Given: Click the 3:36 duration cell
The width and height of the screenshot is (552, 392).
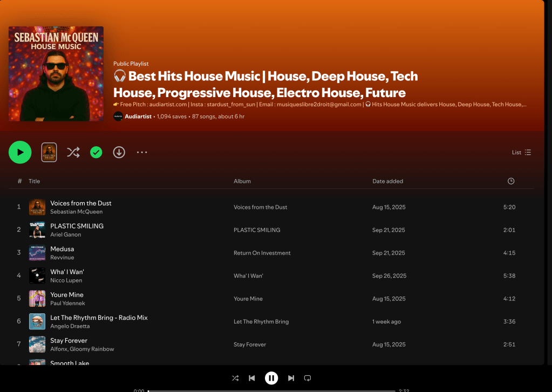Looking at the screenshot, I should (x=509, y=321).
